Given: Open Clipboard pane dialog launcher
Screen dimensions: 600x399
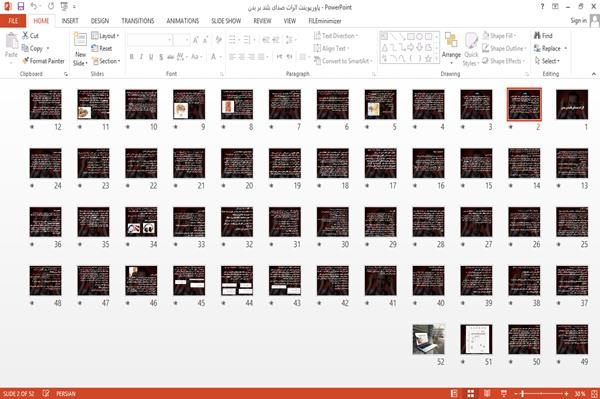Looking at the screenshot, I should click(x=66, y=74).
